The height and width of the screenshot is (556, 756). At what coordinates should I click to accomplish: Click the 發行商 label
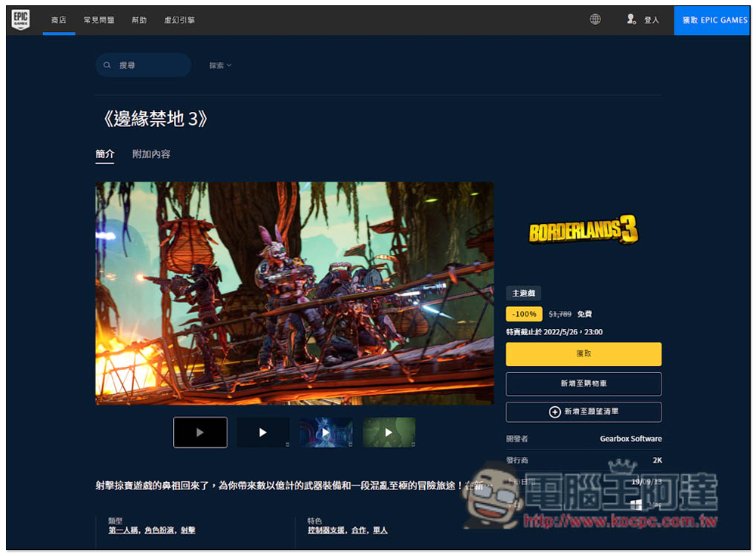(x=517, y=460)
